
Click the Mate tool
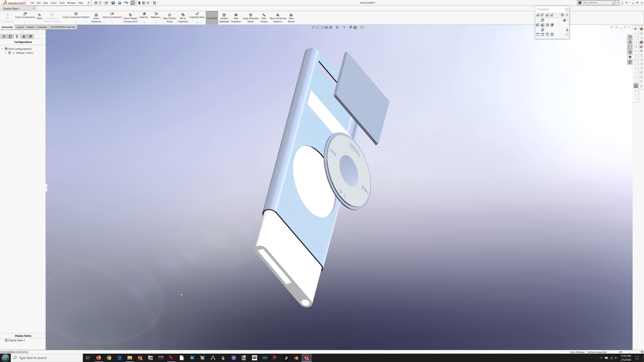point(39,16)
